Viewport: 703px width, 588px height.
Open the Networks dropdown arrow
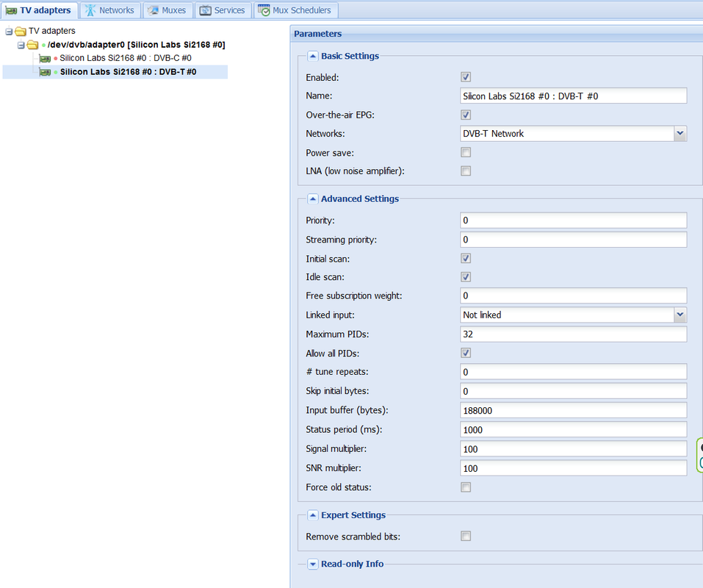[680, 133]
